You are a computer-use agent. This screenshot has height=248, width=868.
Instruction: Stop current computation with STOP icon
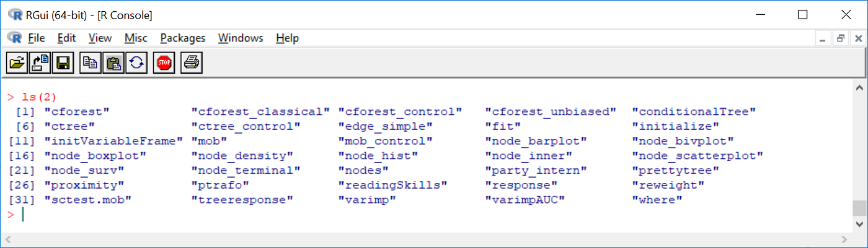tap(164, 62)
